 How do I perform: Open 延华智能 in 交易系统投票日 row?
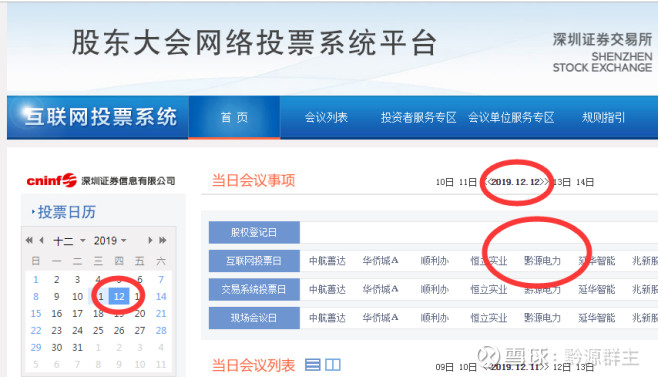coord(596,289)
